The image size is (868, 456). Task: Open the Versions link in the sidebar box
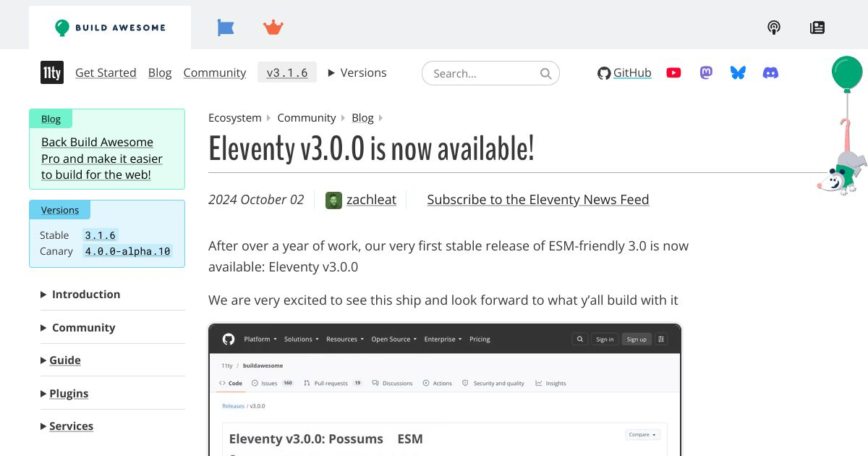[x=60, y=210]
